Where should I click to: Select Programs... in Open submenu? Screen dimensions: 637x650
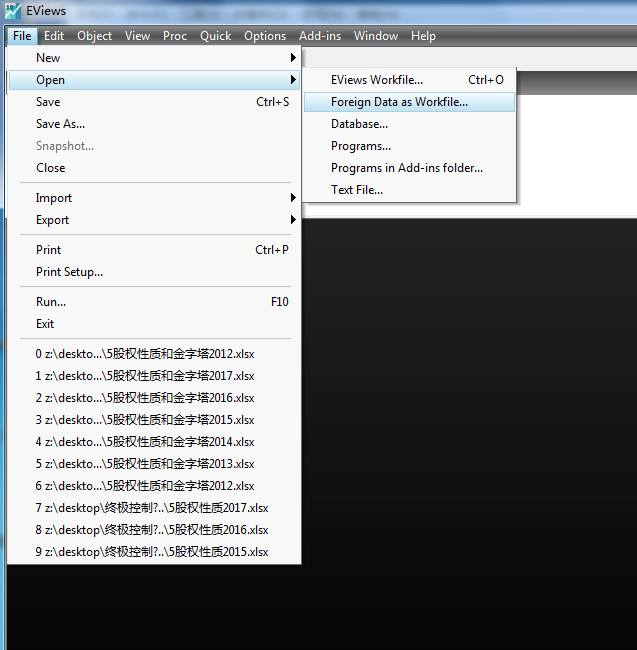click(409, 146)
